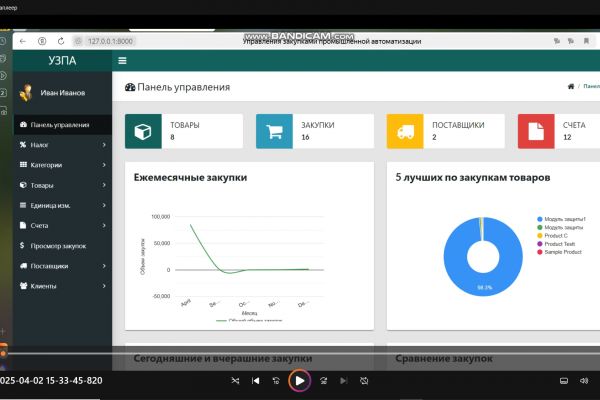
Task: Open the УЗПА logo link
Action: point(62,60)
